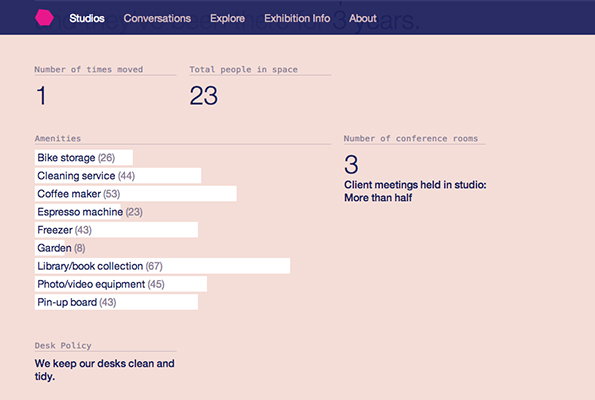Click the Amenities section heading

[x=58, y=138]
